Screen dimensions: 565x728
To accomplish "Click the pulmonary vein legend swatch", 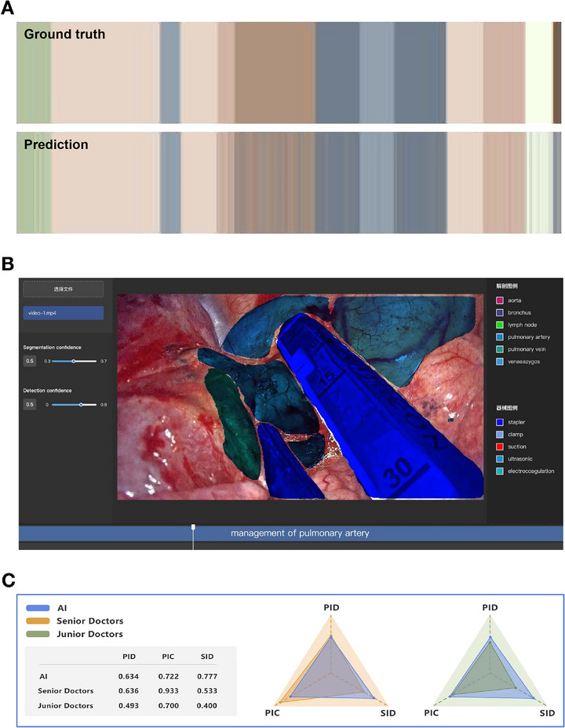I will pos(500,349).
